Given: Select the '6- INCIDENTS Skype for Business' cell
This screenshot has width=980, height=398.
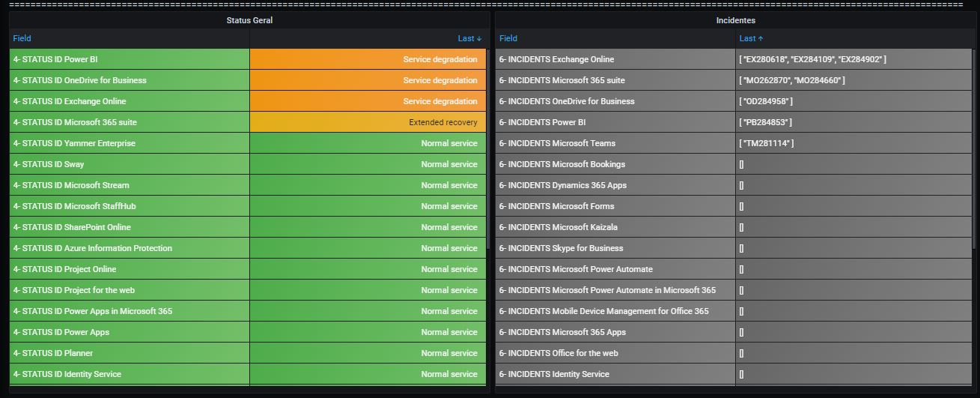Looking at the screenshot, I should pyautogui.click(x=615, y=248).
